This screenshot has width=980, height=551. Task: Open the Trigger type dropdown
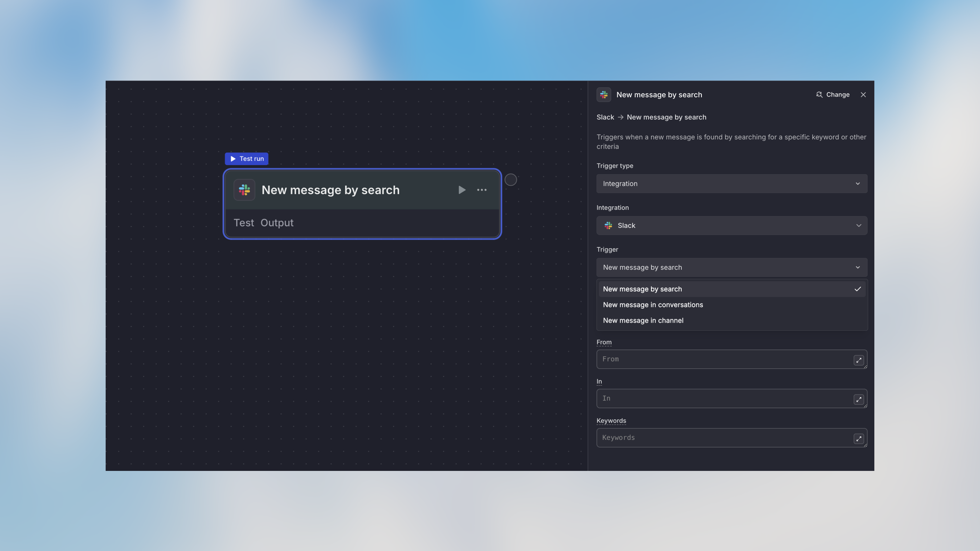click(x=731, y=184)
